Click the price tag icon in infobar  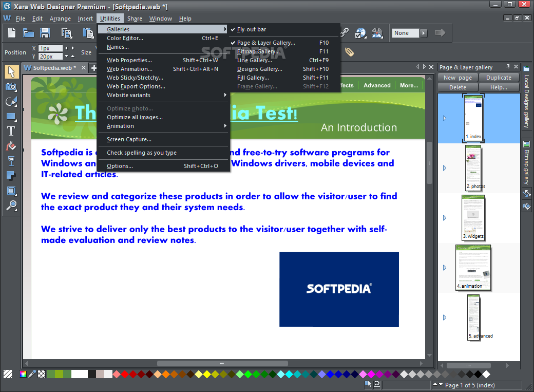[x=349, y=52]
